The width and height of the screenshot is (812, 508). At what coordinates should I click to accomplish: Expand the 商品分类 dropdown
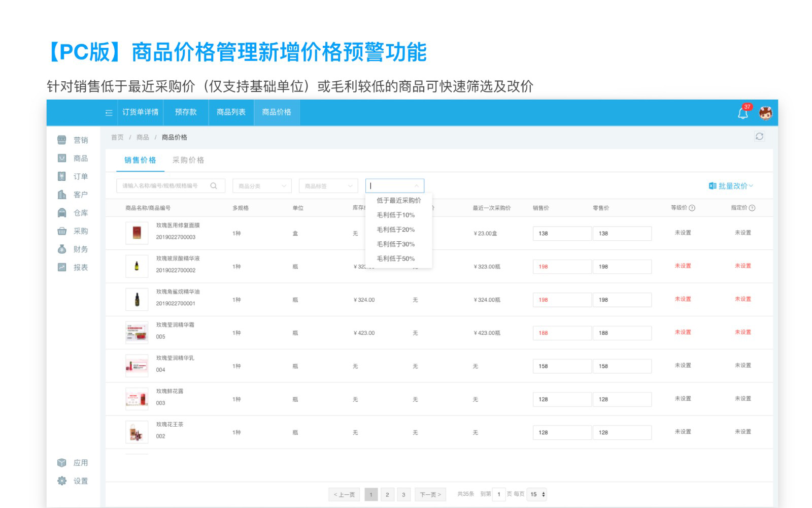pyautogui.click(x=262, y=186)
